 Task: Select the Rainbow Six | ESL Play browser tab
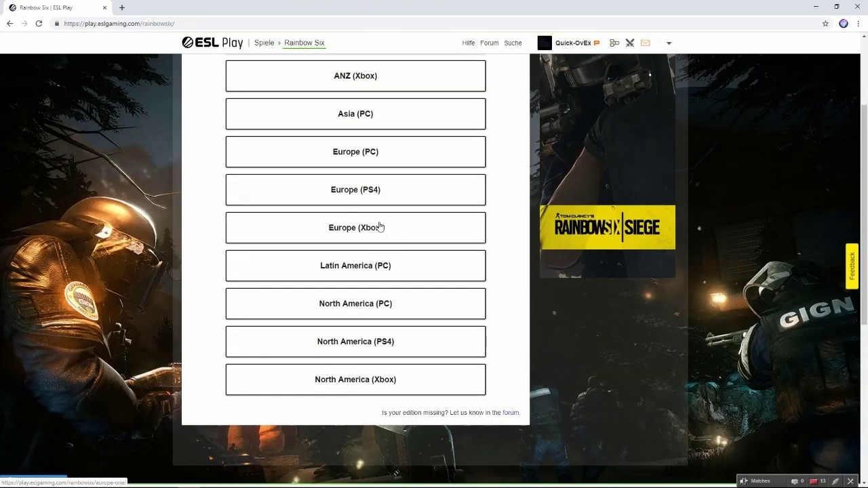(x=57, y=7)
